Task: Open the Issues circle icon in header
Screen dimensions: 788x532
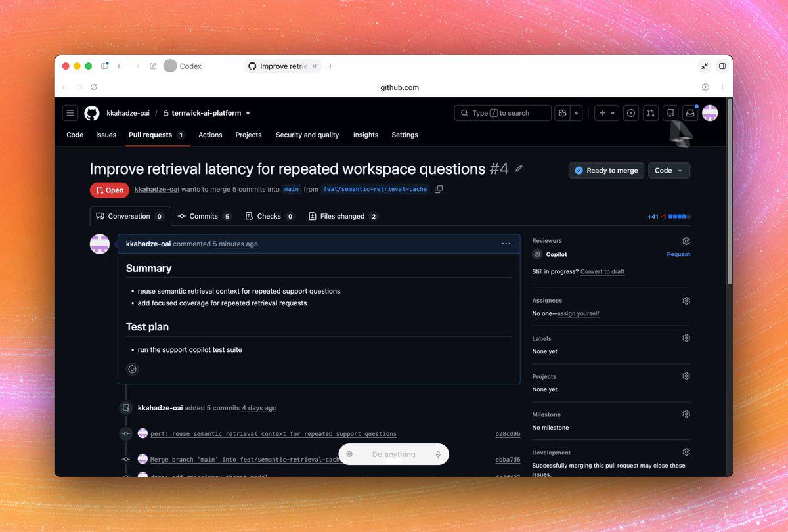Action: [631, 113]
